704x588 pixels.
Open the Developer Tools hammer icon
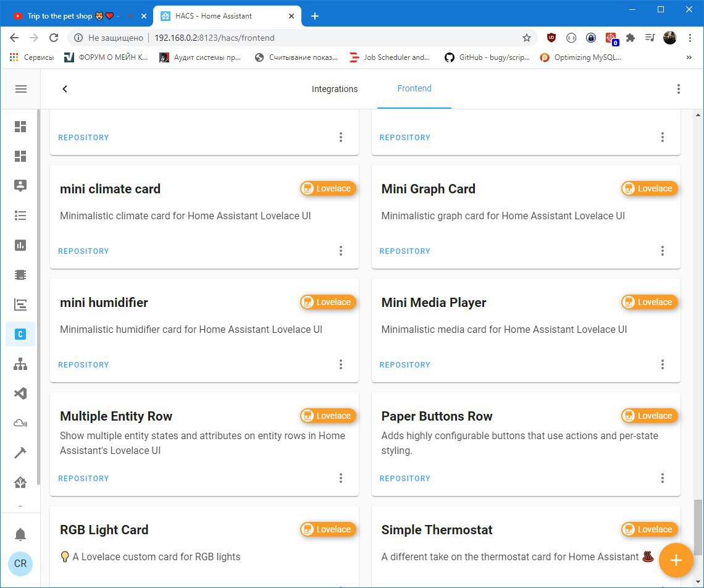20,453
